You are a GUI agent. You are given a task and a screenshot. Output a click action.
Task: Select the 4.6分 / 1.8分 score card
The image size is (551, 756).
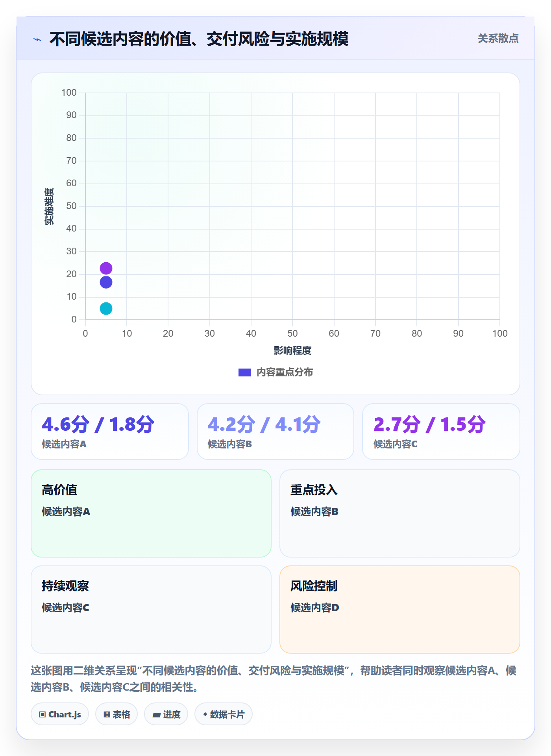click(x=110, y=432)
